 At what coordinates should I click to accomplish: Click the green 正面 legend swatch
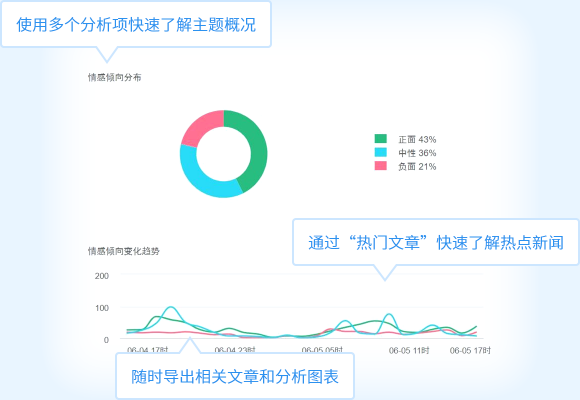tap(381, 139)
